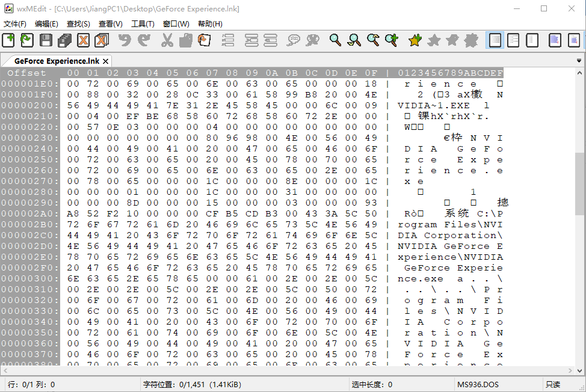Open the 帮助(H) menu
Screen dimensions: 586x392
tap(210, 24)
